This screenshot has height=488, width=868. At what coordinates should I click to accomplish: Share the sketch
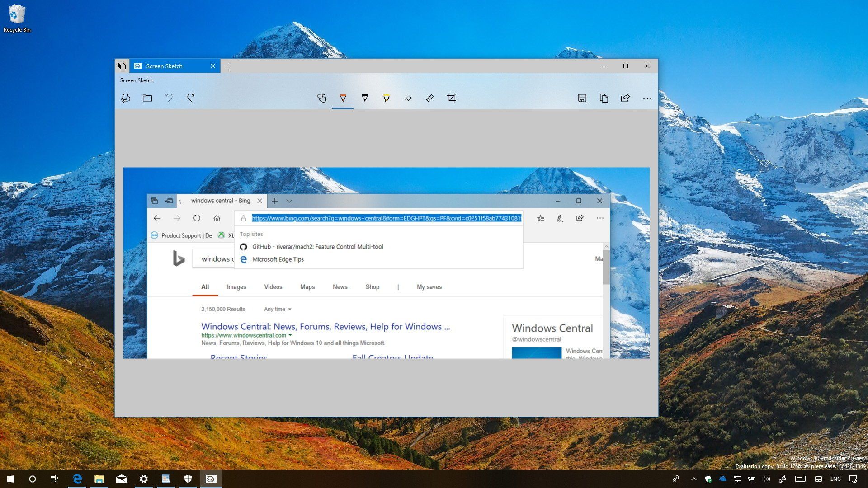point(626,98)
